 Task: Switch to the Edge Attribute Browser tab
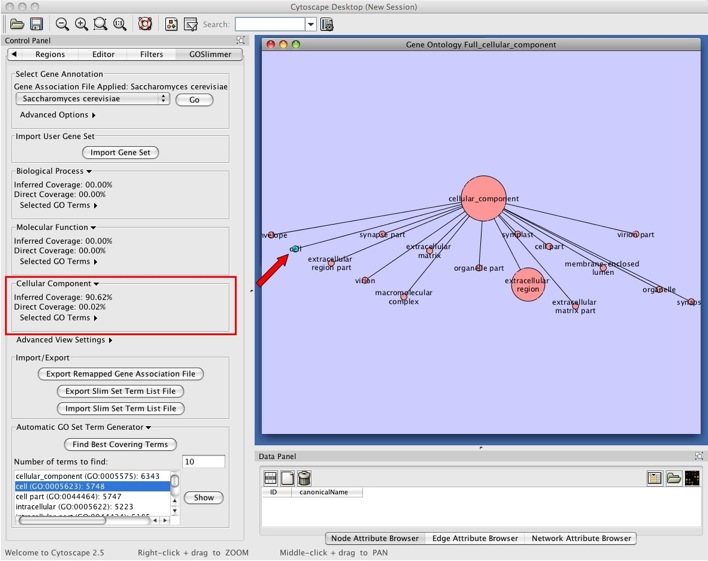tap(475, 538)
